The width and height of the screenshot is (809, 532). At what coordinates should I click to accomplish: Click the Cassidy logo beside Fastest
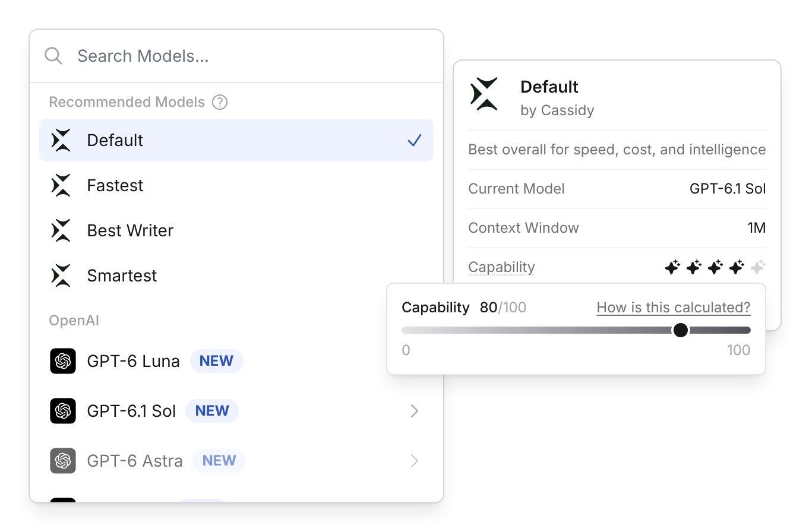point(61,185)
